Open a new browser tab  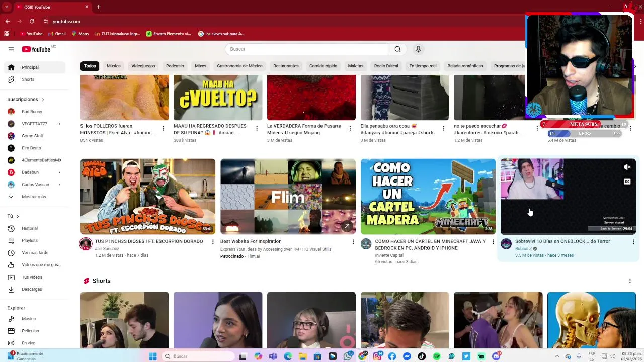click(99, 7)
